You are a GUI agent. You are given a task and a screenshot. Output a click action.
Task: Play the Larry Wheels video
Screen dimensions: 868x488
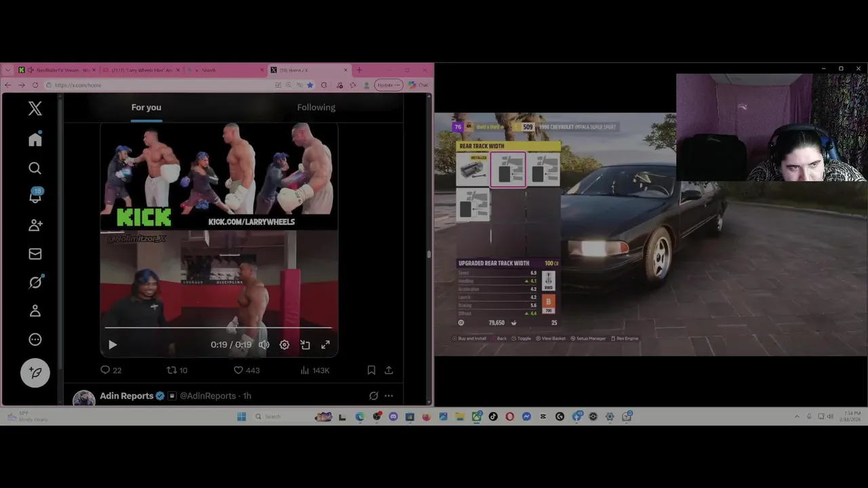point(113,345)
